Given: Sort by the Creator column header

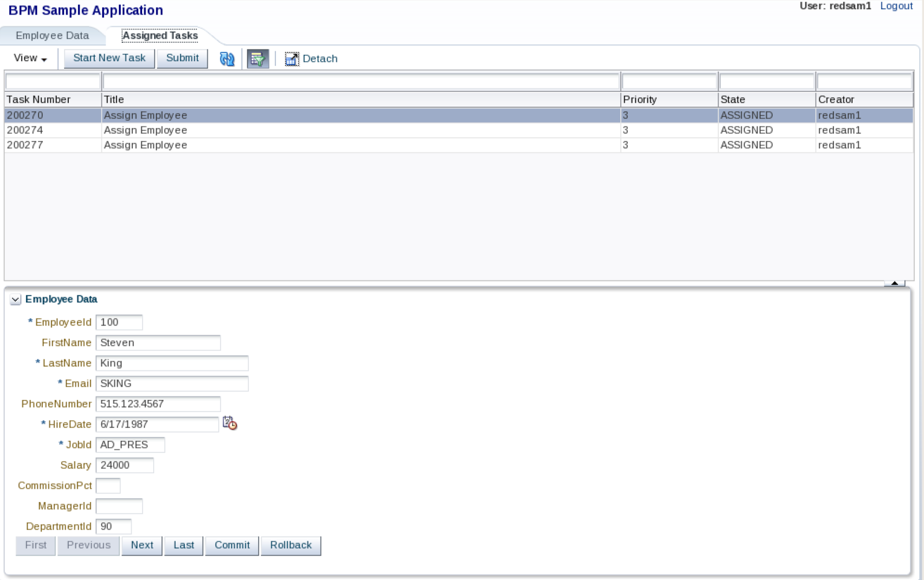Looking at the screenshot, I should [x=865, y=100].
